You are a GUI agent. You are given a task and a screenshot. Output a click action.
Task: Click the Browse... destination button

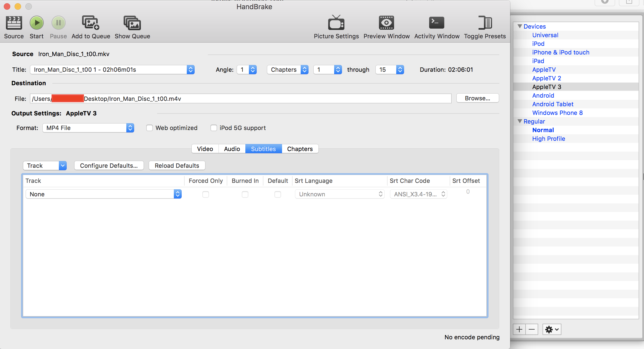(x=477, y=98)
